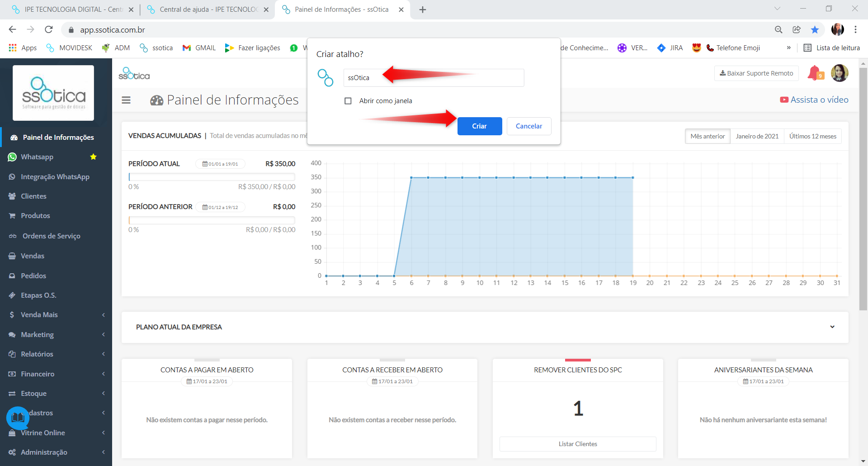Viewport: 868px width, 466px height.
Task: Click the Marketing chat bubbles icon
Action: (x=12, y=335)
